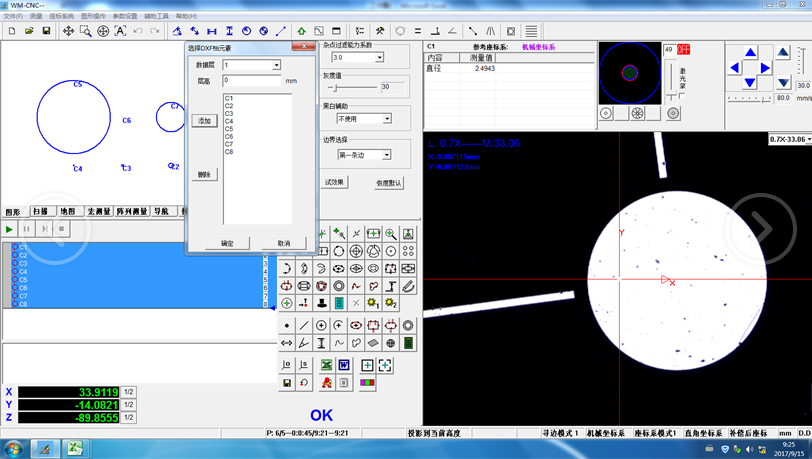Screen dimensions: 812x459
Task: Toggle the 1/2 button beside X coordinate
Action: point(129,392)
